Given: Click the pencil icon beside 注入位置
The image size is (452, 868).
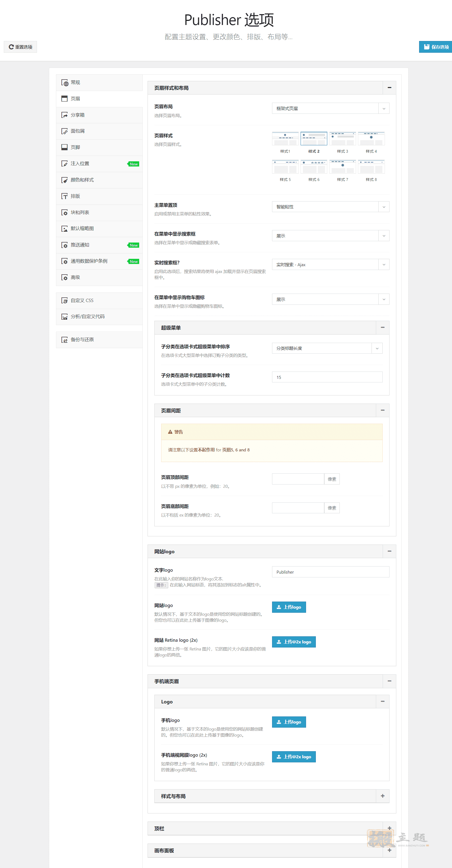Looking at the screenshot, I should click(64, 163).
